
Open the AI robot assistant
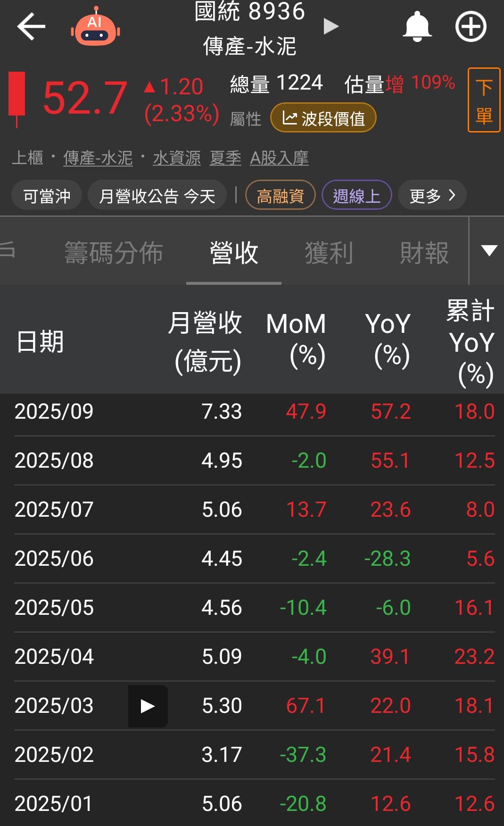[95, 27]
